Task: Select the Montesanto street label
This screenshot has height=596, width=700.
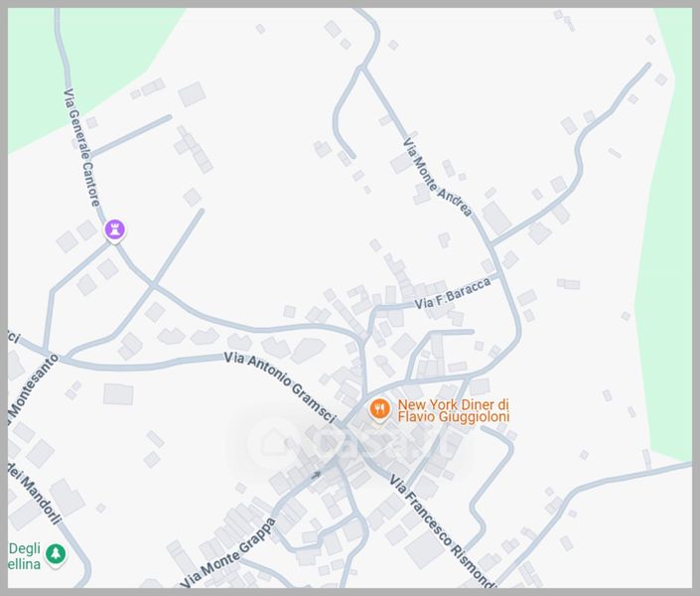Action: [x=33, y=387]
